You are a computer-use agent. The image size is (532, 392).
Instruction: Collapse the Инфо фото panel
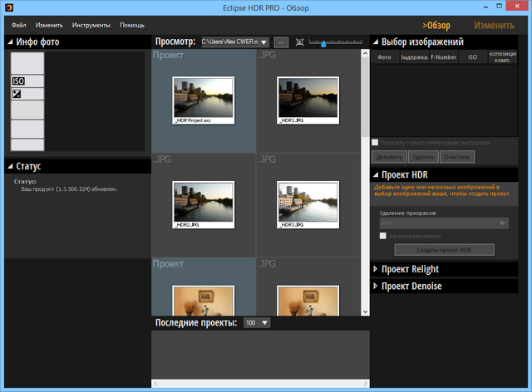tap(10, 42)
